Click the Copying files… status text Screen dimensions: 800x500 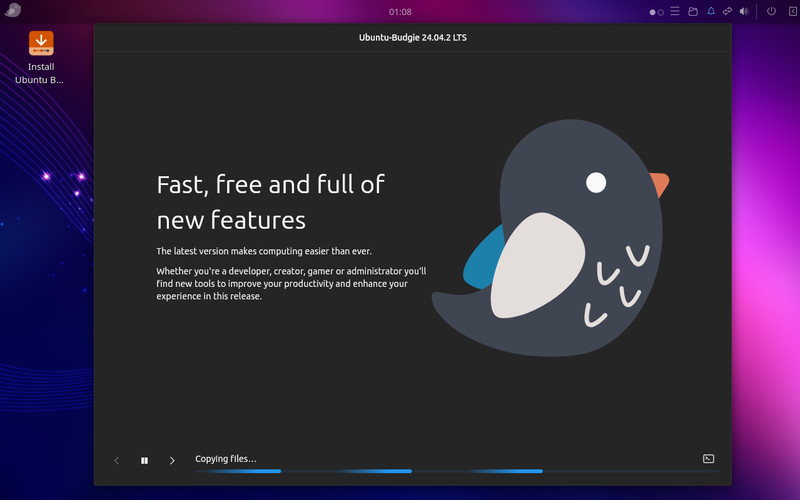[226, 459]
